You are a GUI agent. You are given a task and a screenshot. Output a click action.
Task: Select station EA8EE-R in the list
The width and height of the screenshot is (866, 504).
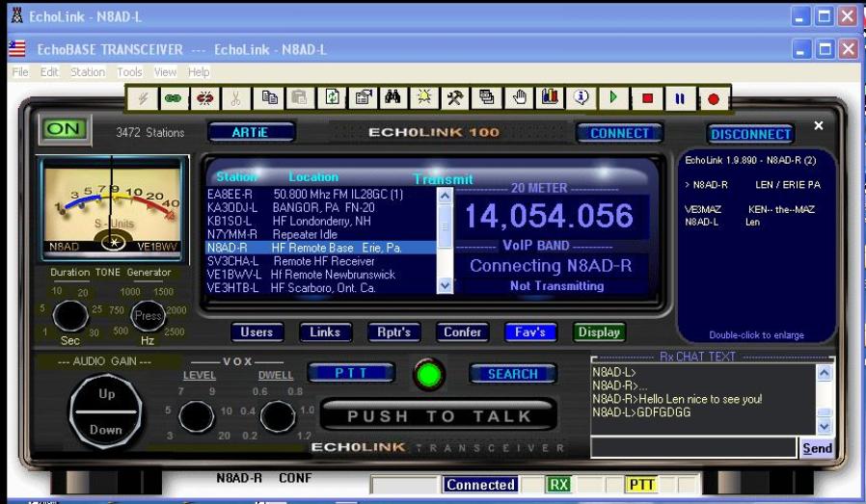[x=320, y=195]
